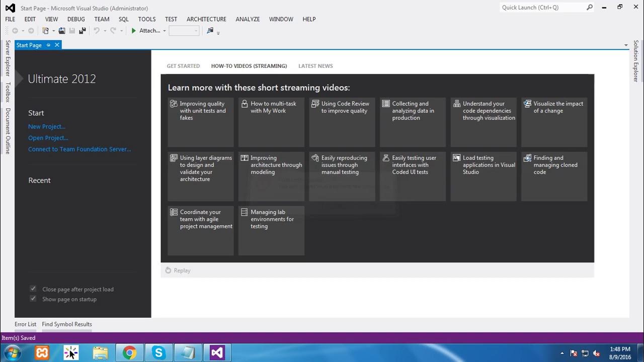
Task: Click the Open File toolbar icon
Action: click(x=62, y=31)
